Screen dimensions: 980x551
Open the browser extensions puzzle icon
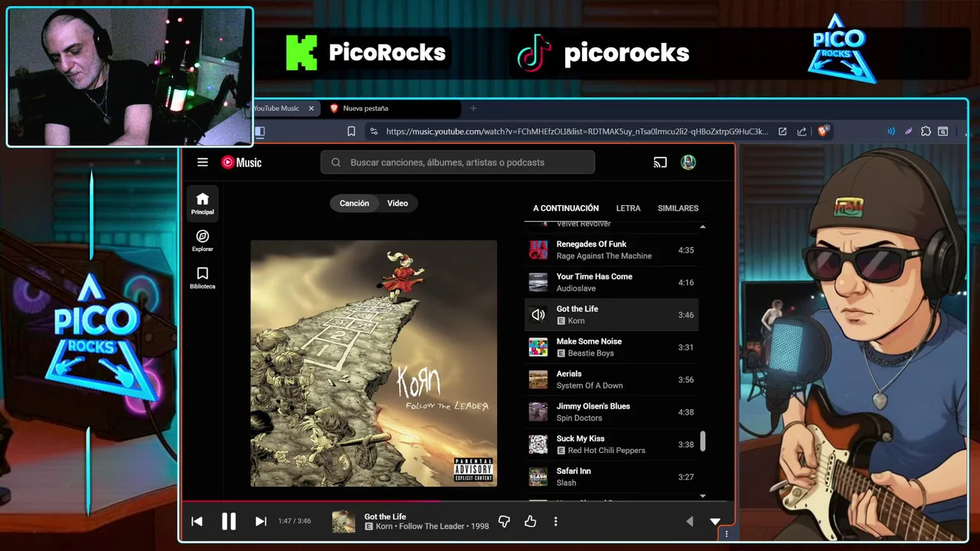click(926, 132)
